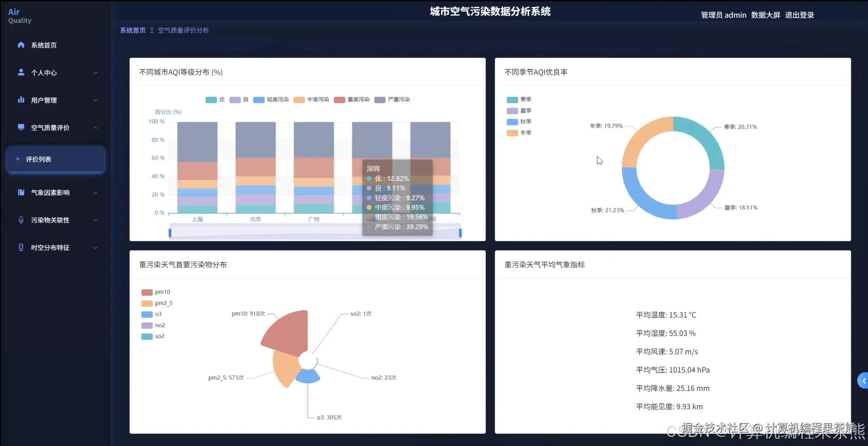This screenshot has width=868, height=446.
Task: Click the left handle of the chart zoom slider
Action: (170, 233)
